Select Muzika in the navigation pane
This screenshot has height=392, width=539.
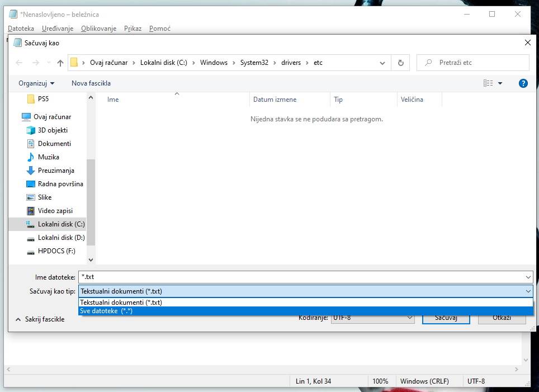(48, 157)
